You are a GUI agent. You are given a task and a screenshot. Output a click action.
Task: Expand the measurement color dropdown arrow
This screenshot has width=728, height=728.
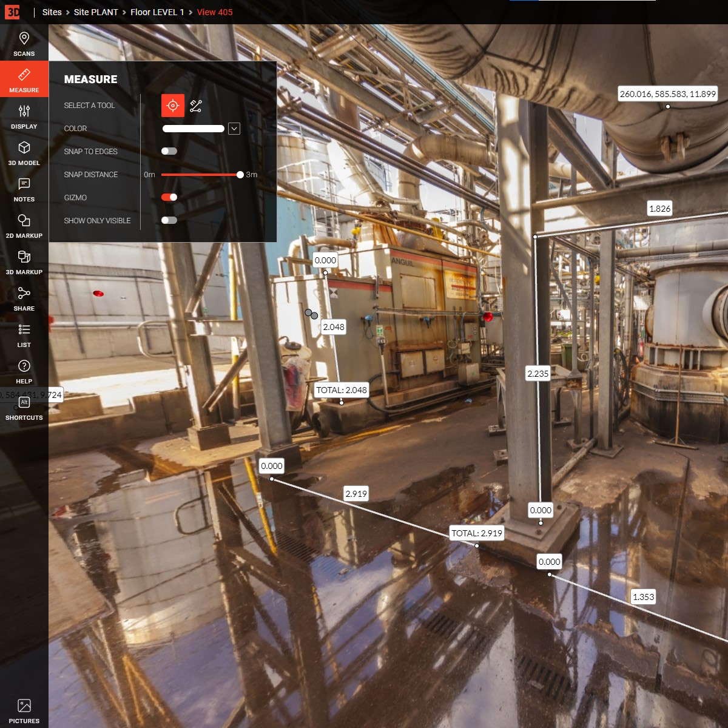point(234,129)
